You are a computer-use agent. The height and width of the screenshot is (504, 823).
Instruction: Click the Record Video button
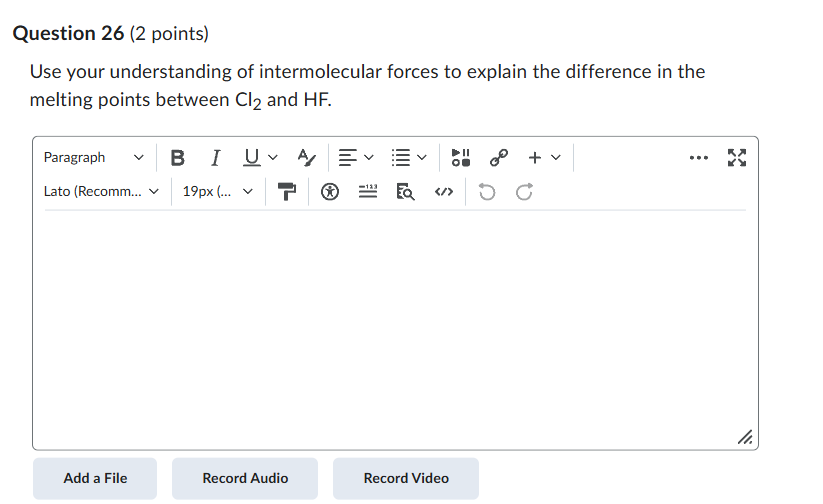click(x=406, y=478)
